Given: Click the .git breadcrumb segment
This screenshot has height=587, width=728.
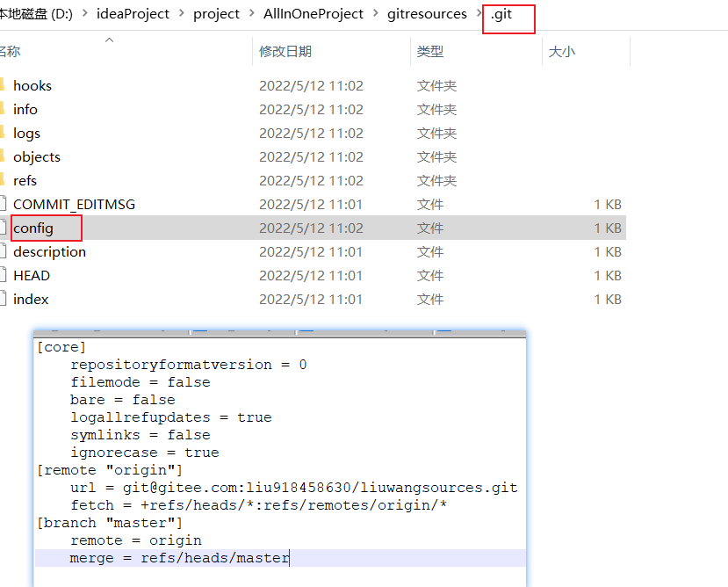Looking at the screenshot, I should tap(501, 14).
